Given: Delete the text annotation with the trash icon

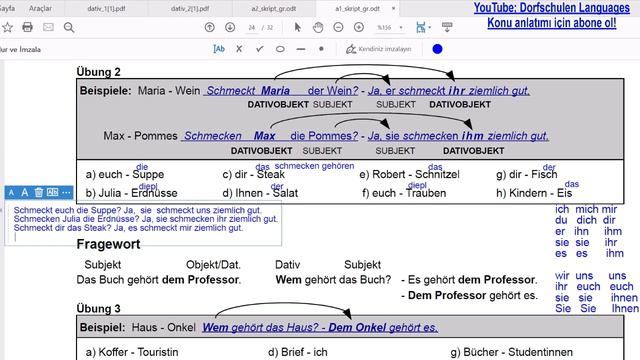Looking at the screenshot, I should (x=38, y=192).
